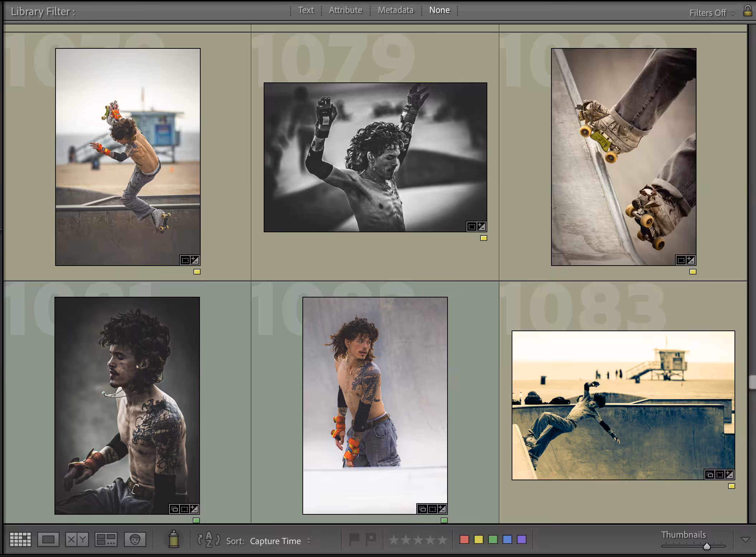Flag photo as a pick
Viewport: 756px width, 557px height.
point(354,539)
